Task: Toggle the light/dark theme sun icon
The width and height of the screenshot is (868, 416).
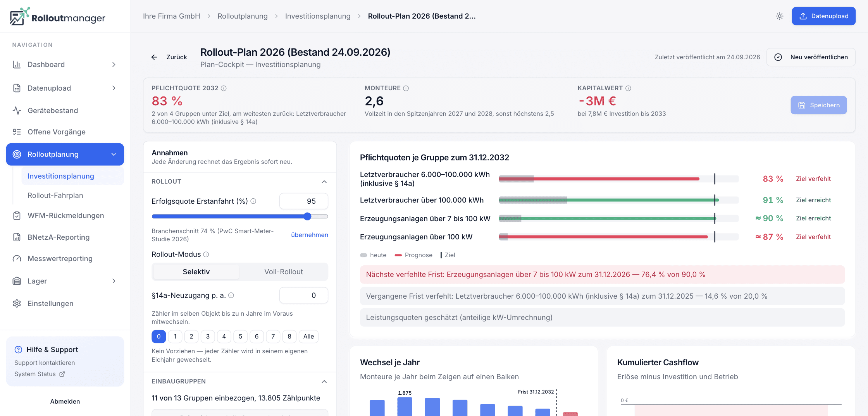Action: pos(780,16)
